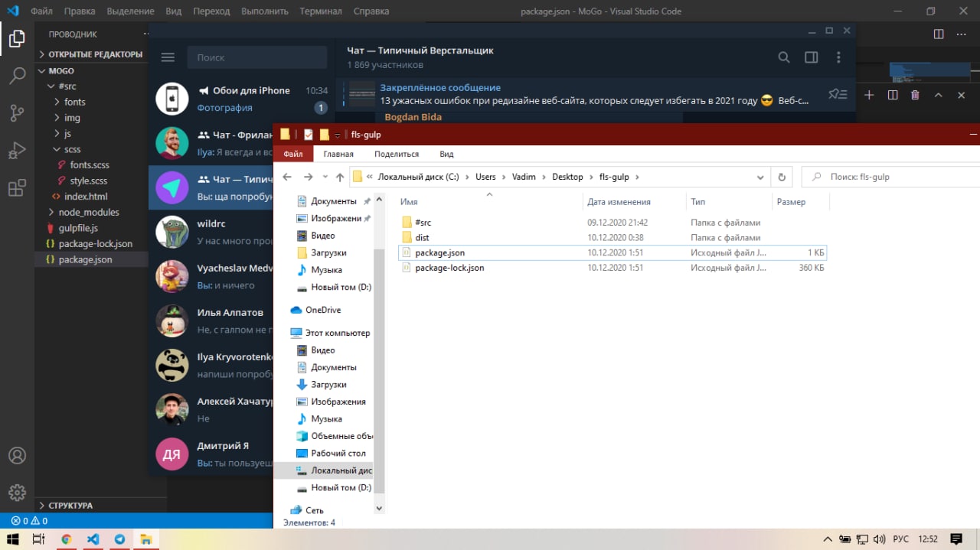980x550 pixels.
Task: Open Run and Debug view in VS Code
Action: [17, 150]
